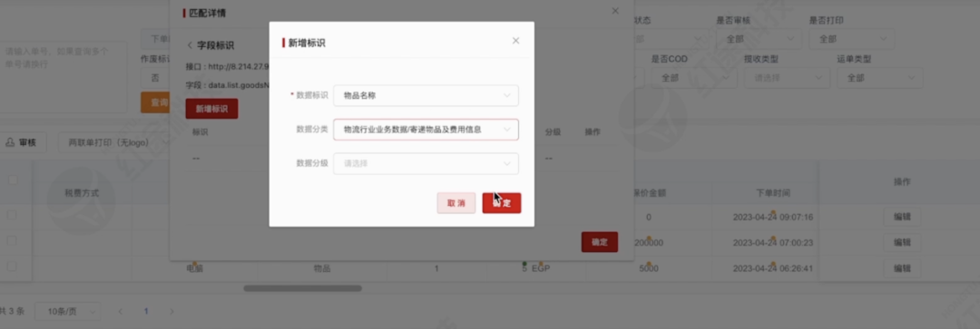980x329 pixels.
Task: Open the 10条/页 page size dropdown
Action: [x=67, y=311]
